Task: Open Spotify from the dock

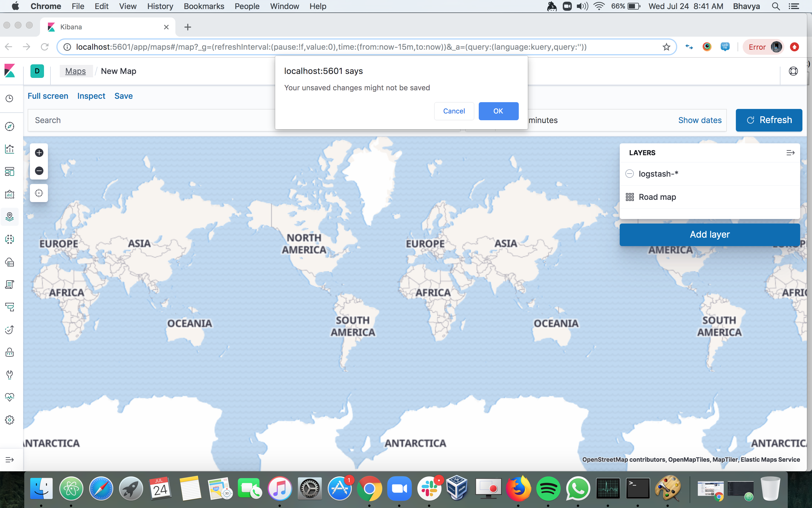Action: click(548, 489)
